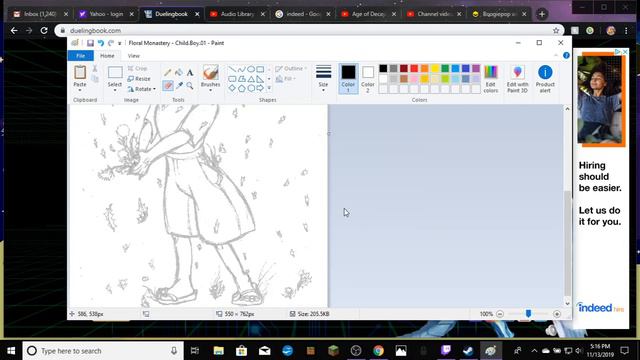Choose the Right triangle shape
Image resolution: width=640 pixels, height=360 pixels.
(x=260, y=78)
